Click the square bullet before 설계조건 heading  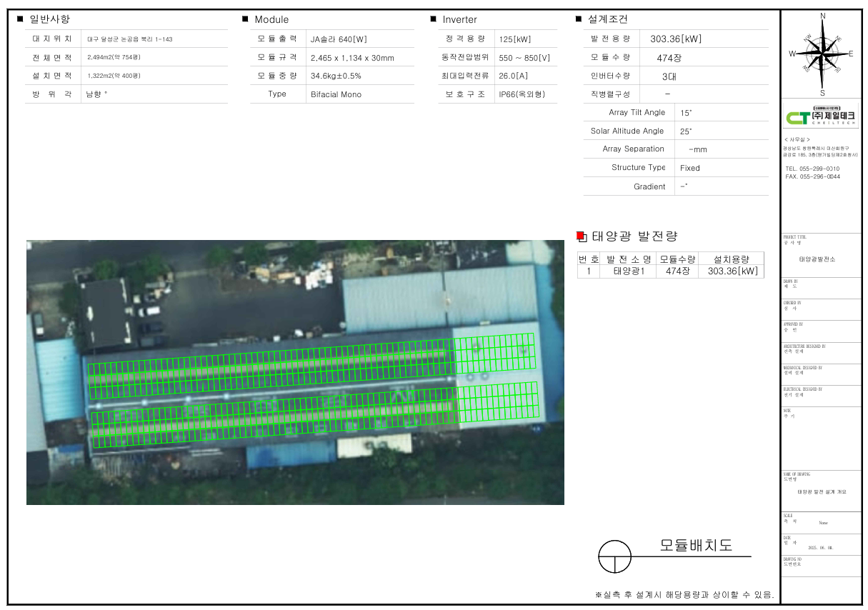click(579, 19)
